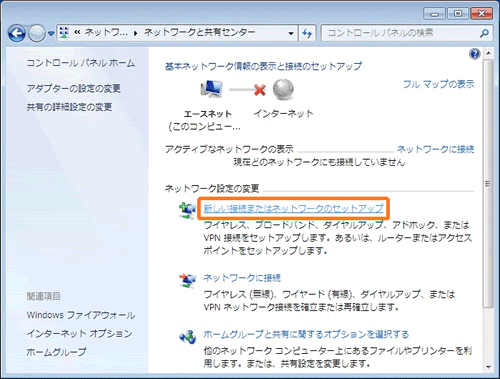500x379 pixels.
Task: Click the Forward navigation arrow button
Action: pyautogui.click(x=37, y=33)
